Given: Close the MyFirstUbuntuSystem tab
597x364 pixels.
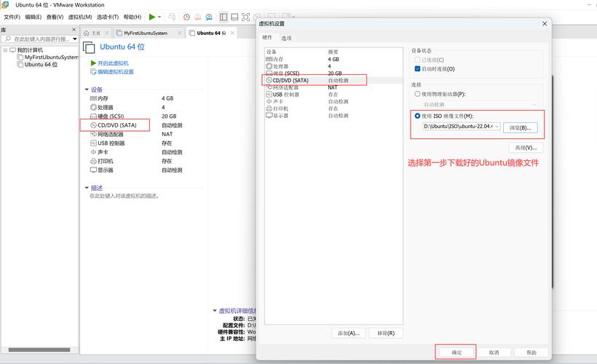Looking at the screenshot, I should coord(180,33).
